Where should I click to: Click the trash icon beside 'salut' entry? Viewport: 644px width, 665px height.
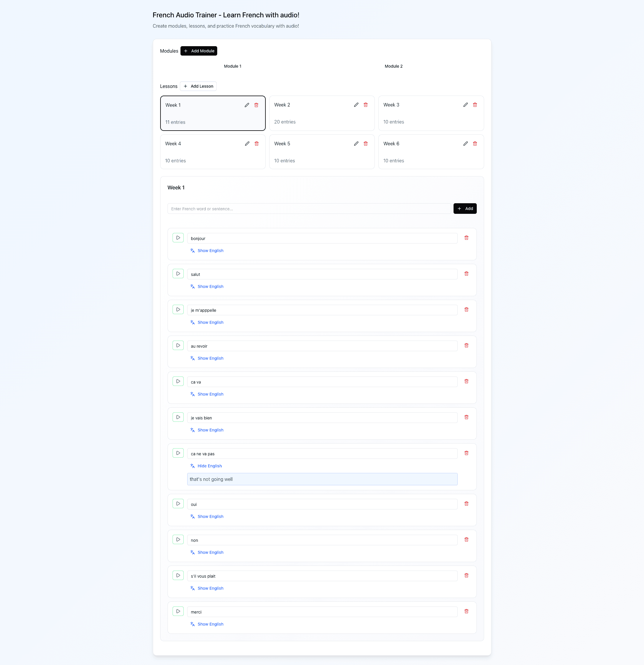tap(466, 274)
